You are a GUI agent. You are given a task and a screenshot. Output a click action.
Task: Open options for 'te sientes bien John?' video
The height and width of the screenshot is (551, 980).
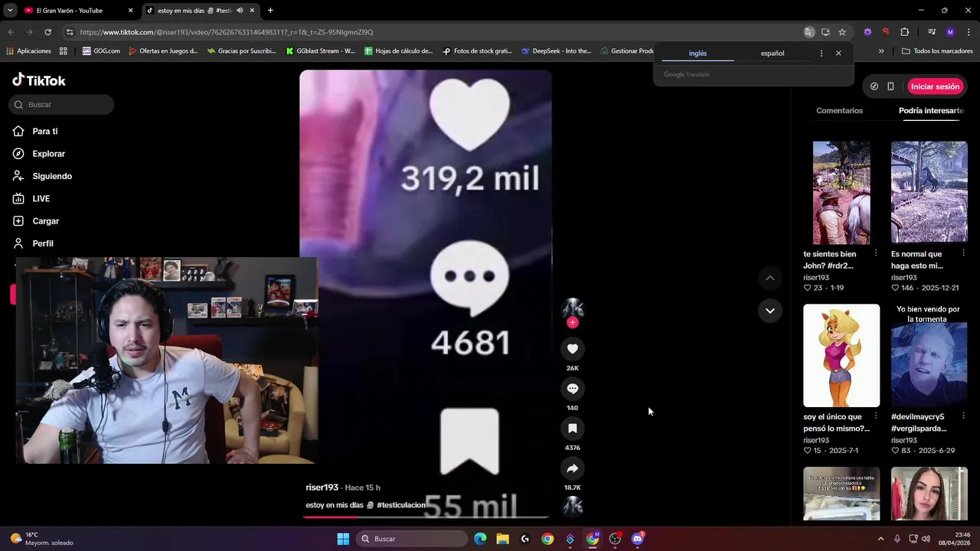(876, 253)
